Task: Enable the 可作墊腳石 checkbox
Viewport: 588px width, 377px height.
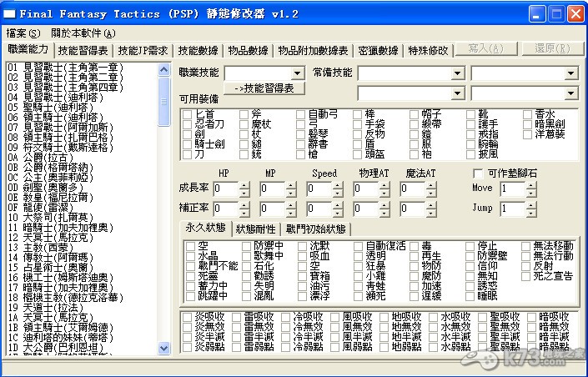Action: click(x=478, y=173)
